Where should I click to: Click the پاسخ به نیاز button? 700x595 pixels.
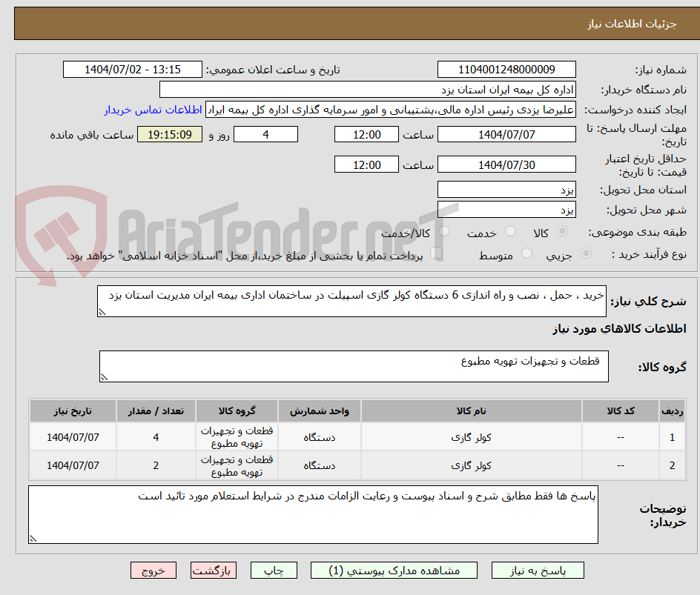(538, 570)
